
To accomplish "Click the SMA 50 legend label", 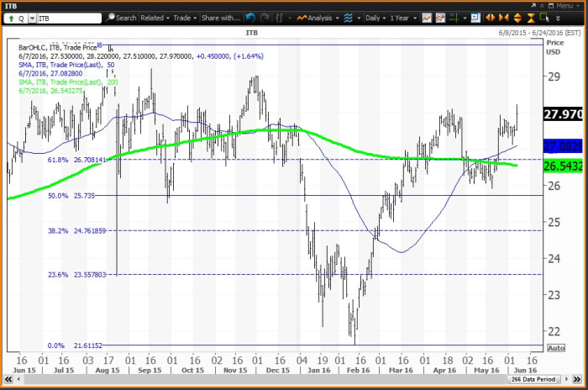I will point(66,65).
